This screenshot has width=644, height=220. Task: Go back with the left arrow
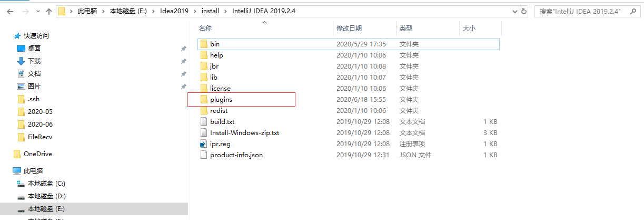[x=11, y=11]
